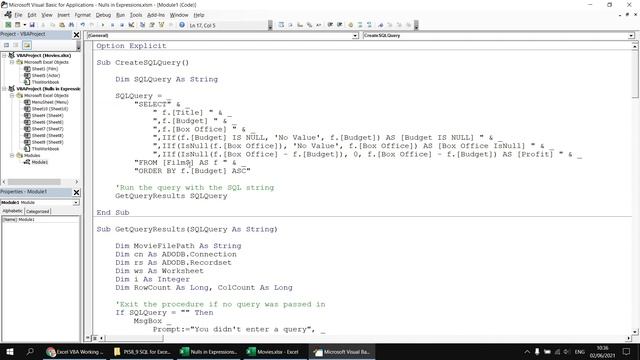Collapse the VBAProject (Nulls in Expressions) node
This screenshot has height=360, width=640.
click(x=4, y=89)
